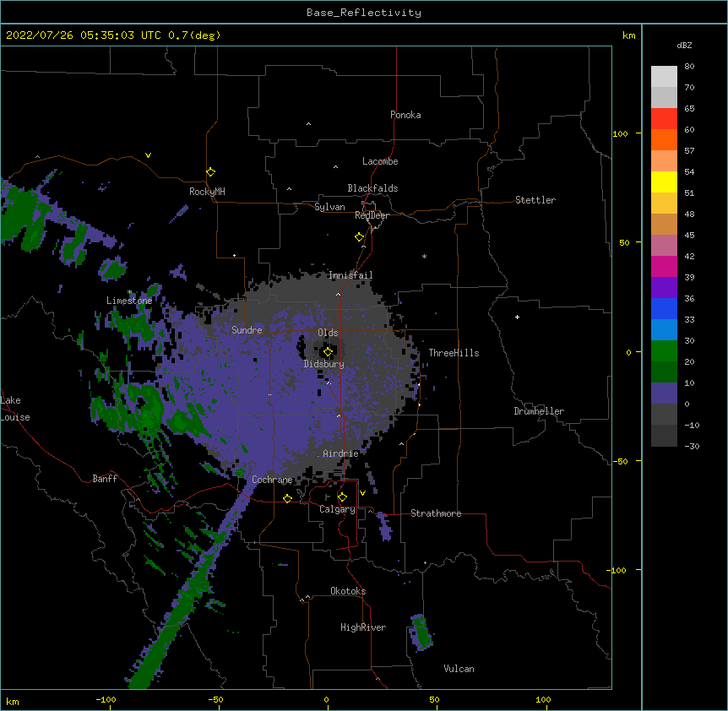Click the RedDeer city label

click(372, 215)
